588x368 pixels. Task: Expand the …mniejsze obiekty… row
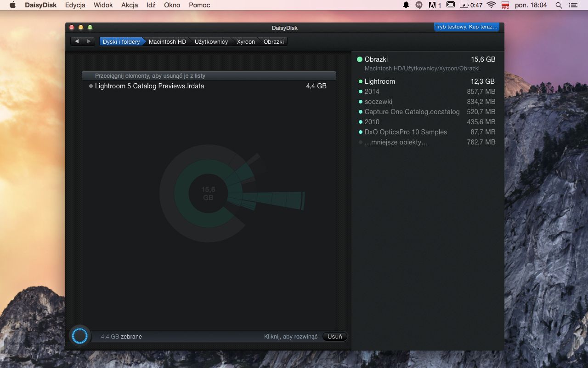pyautogui.click(x=427, y=142)
